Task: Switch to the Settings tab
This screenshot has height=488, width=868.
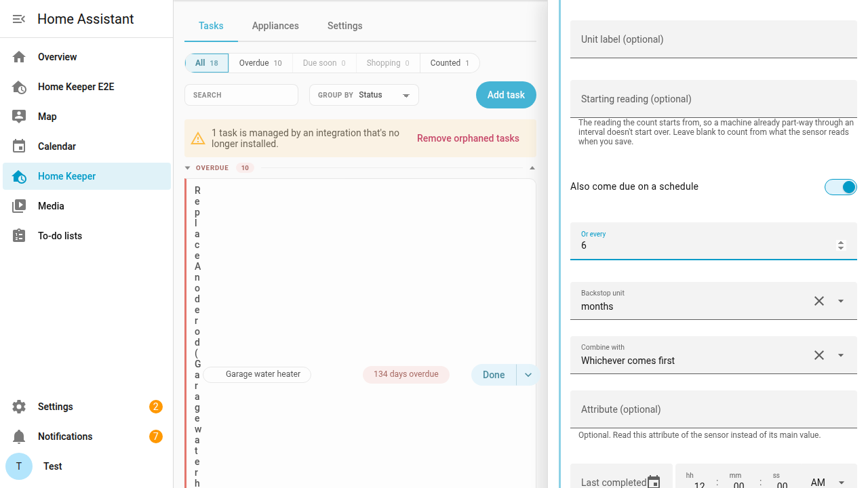Action: tap(345, 26)
